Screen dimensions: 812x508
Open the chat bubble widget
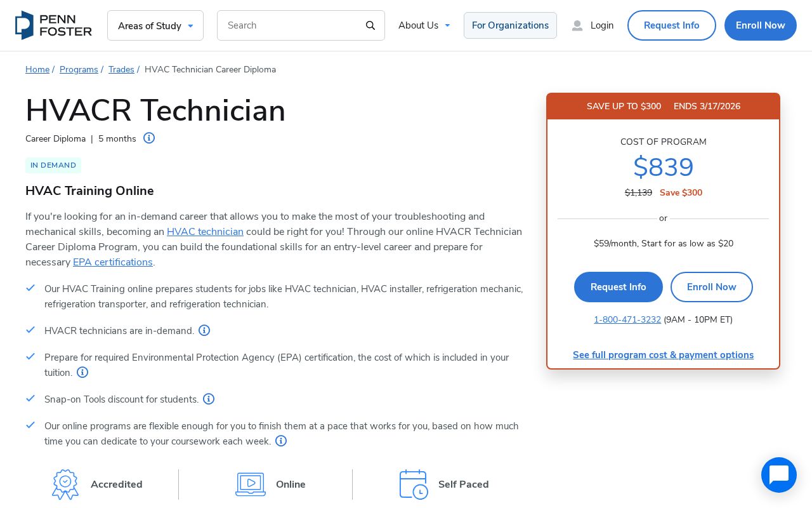pos(778,475)
